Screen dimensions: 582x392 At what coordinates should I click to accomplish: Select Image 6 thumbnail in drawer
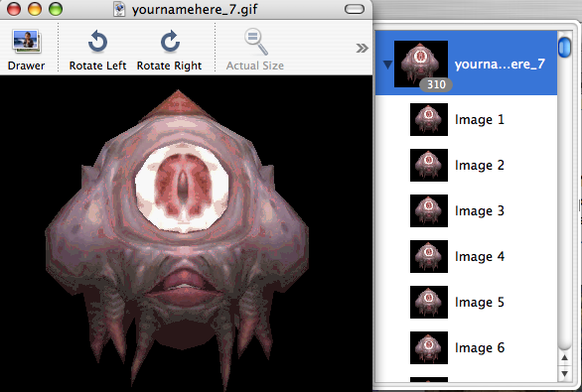click(x=429, y=347)
